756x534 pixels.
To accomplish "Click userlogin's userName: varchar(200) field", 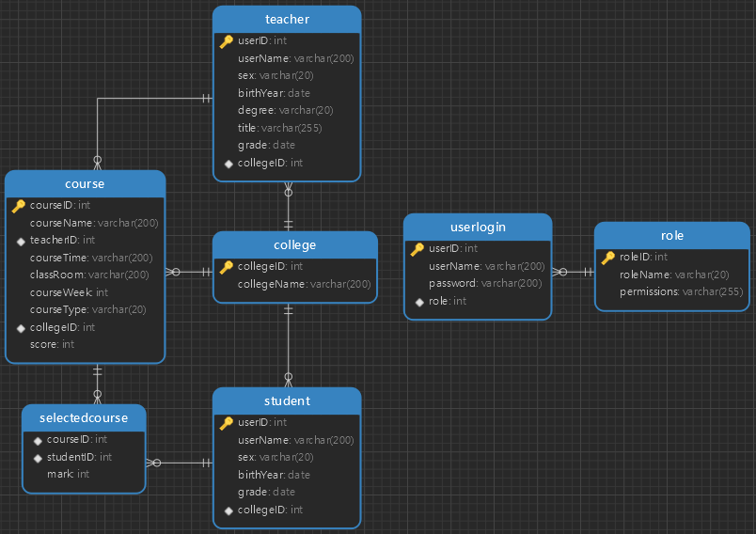I will coord(486,266).
